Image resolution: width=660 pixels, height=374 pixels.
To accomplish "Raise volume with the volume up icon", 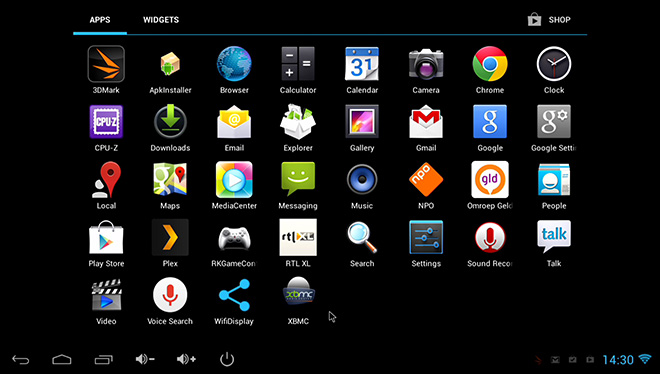I will point(186,359).
